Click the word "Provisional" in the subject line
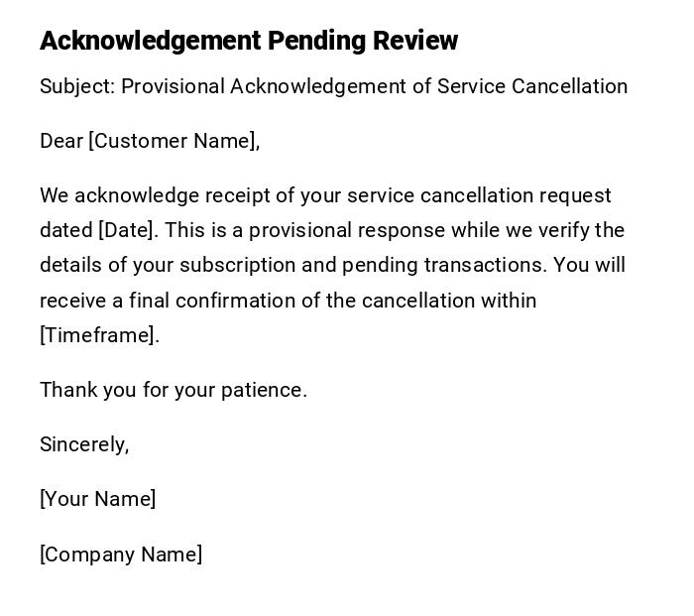This screenshot has height=616, width=694. coord(173,86)
